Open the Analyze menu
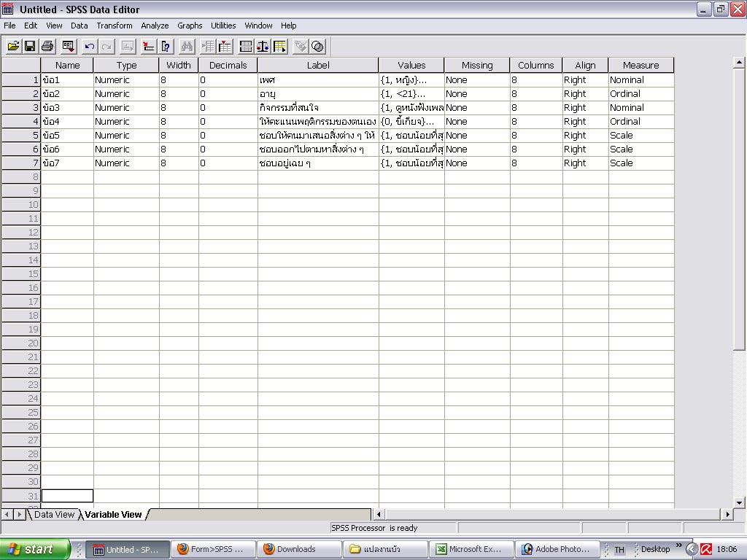The height and width of the screenshot is (560, 747). click(155, 26)
